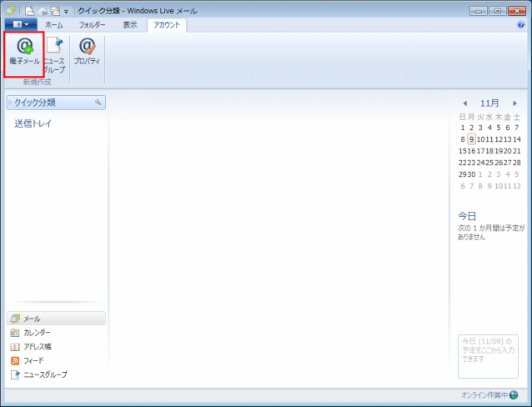Screen dimensions: 532x407
Task: Click the オンライン作業中 status text
Action: pos(484,395)
